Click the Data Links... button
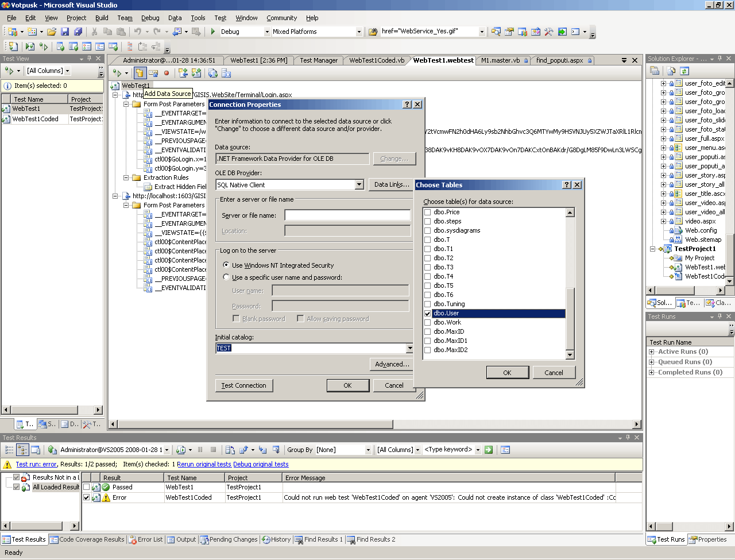735x560 pixels. coord(392,184)
